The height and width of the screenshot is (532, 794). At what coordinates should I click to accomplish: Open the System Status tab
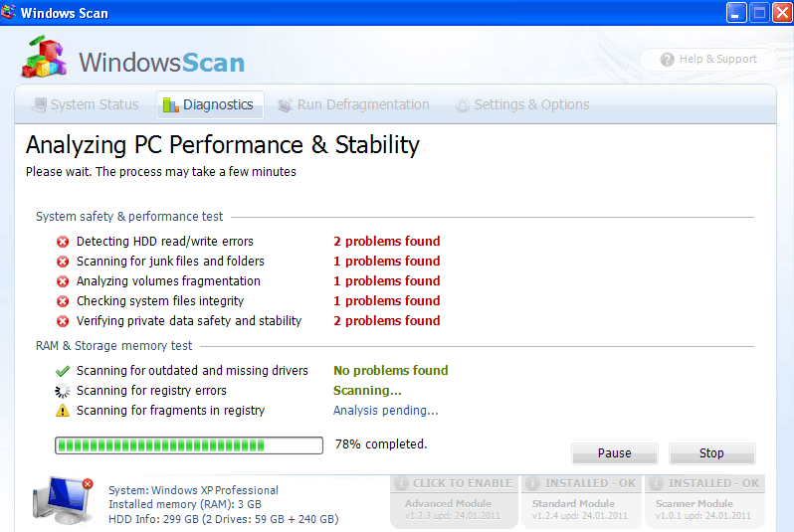[x=85, y=105]
